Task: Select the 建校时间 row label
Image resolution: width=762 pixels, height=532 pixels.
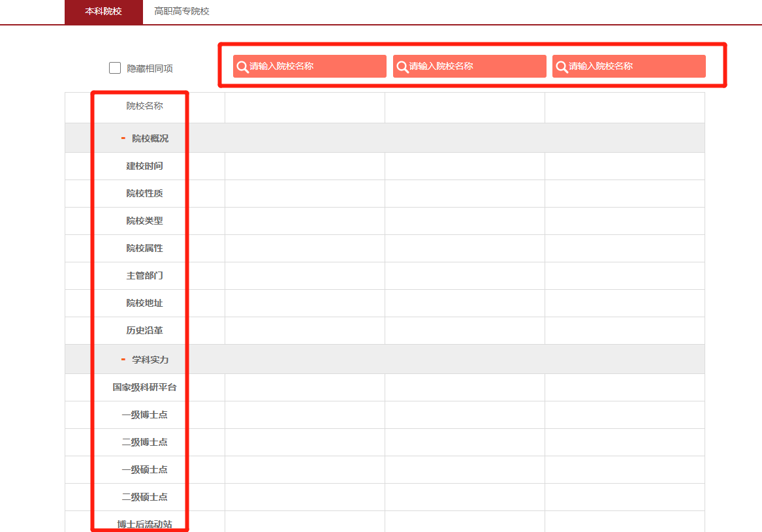Action: tap(144, 166)
